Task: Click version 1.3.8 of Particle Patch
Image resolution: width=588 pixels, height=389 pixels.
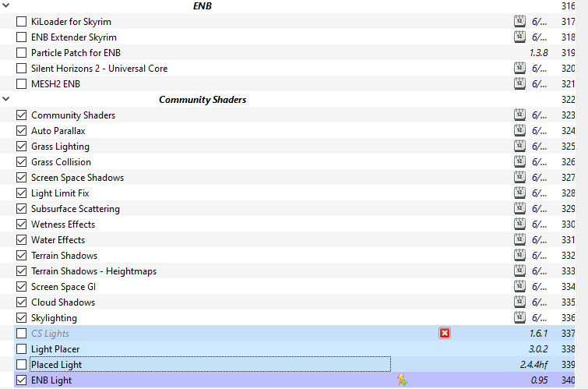Action: (538, 53)
